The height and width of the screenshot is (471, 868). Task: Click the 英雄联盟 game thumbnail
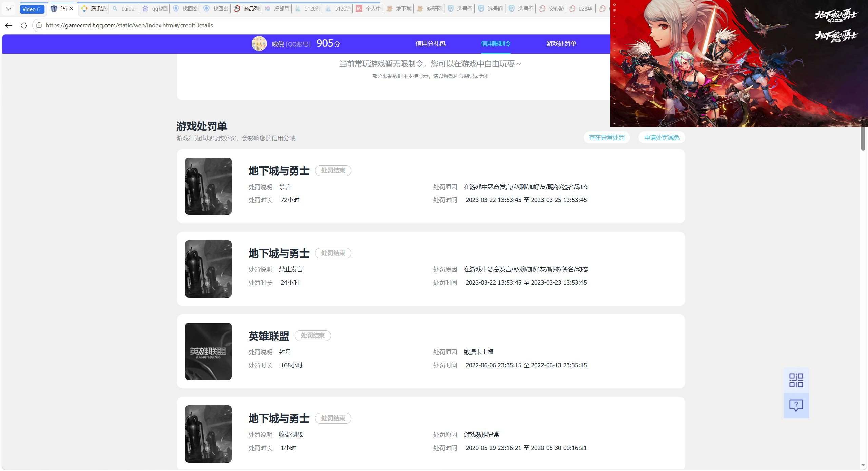point(208,351)
